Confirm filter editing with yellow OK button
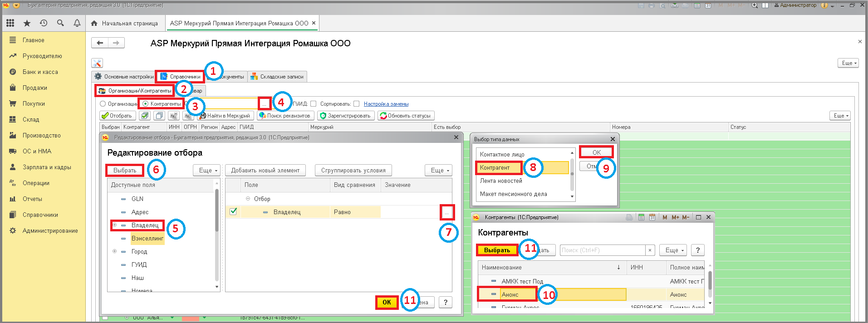 (x=387, y=302)
